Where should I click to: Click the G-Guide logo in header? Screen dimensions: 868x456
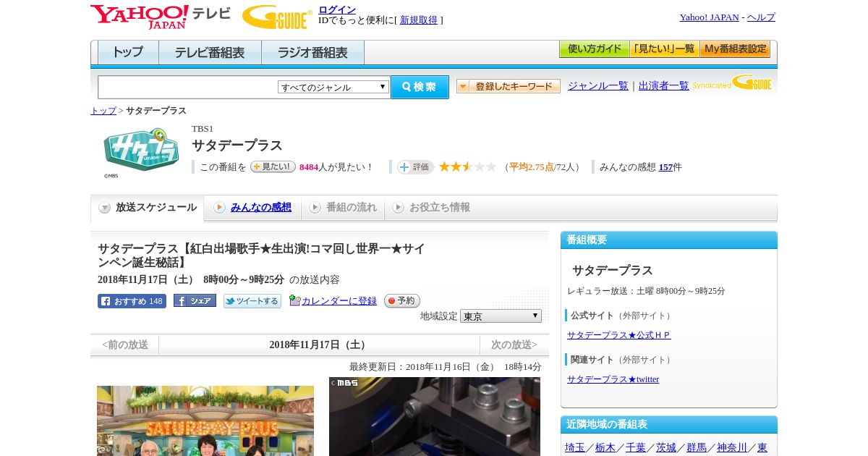[x=277, y=17]
